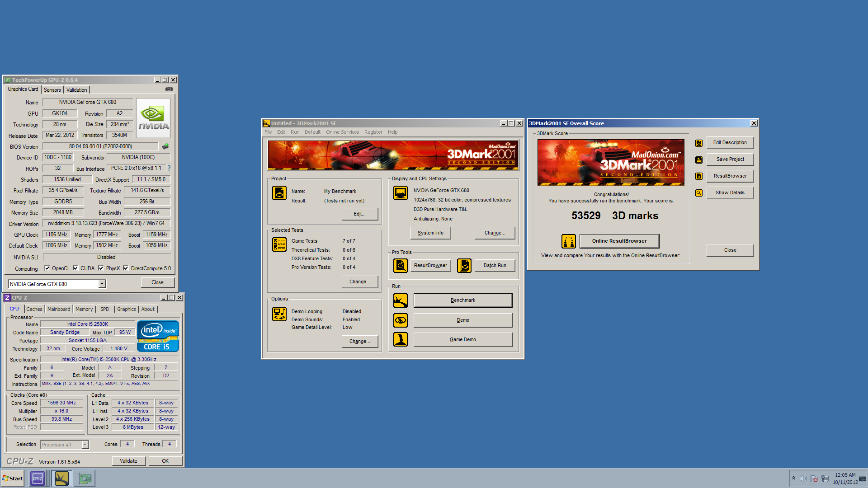Viewport: 868px width, 488px height.
Task: Switch to the Memory tab in CPU-Z
Action: 84,309
